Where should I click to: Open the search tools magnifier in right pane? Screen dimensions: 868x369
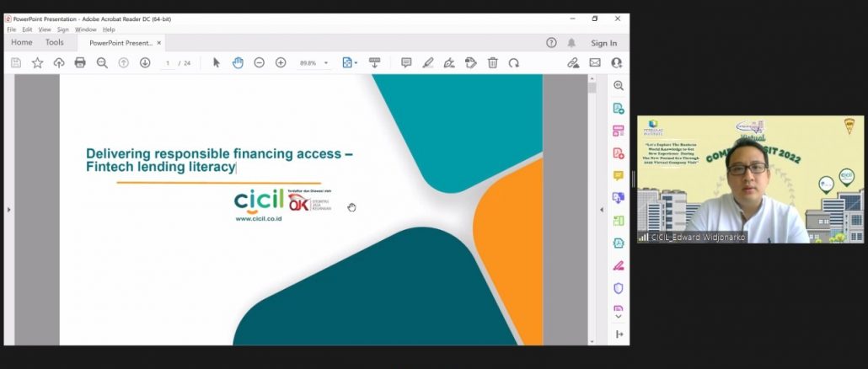click(x=619, y=86)
